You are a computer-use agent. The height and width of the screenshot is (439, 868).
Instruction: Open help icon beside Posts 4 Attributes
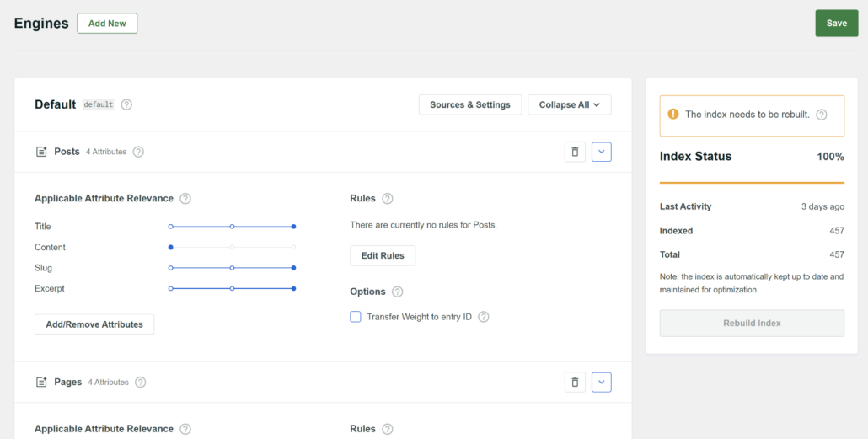pos(138,152)
